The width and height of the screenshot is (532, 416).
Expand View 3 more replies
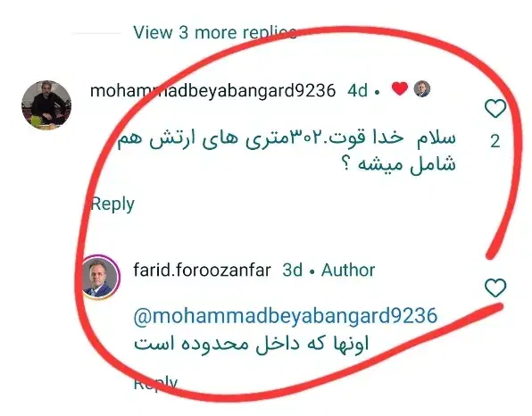pos(215,32)
